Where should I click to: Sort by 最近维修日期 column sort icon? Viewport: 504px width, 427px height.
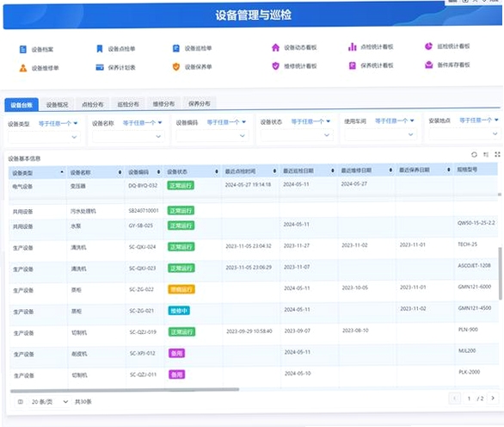click(x=390, y=170)
